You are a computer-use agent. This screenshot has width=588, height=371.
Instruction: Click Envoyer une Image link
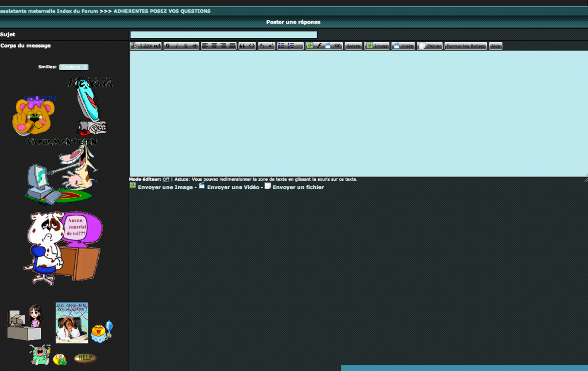(165, 187)
